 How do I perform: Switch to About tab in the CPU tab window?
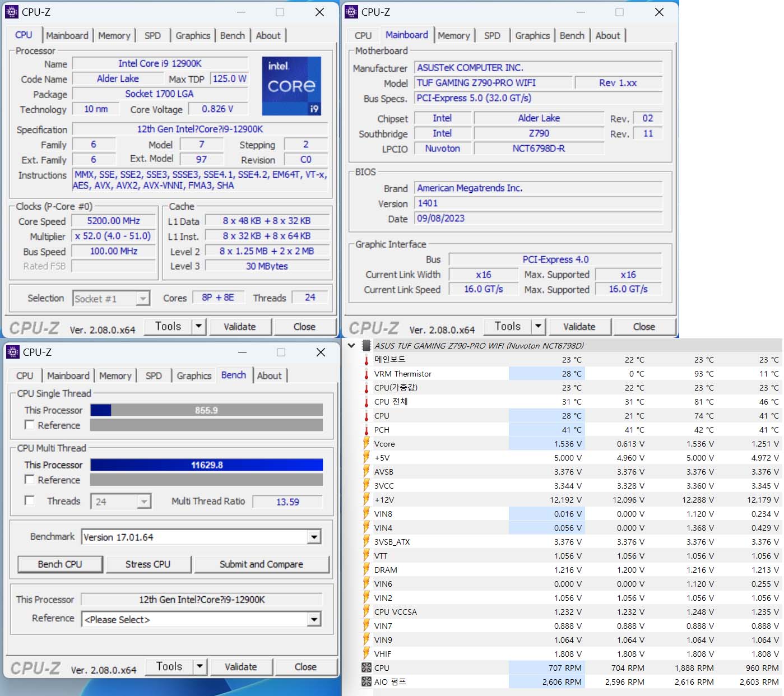tap(268, 35)
